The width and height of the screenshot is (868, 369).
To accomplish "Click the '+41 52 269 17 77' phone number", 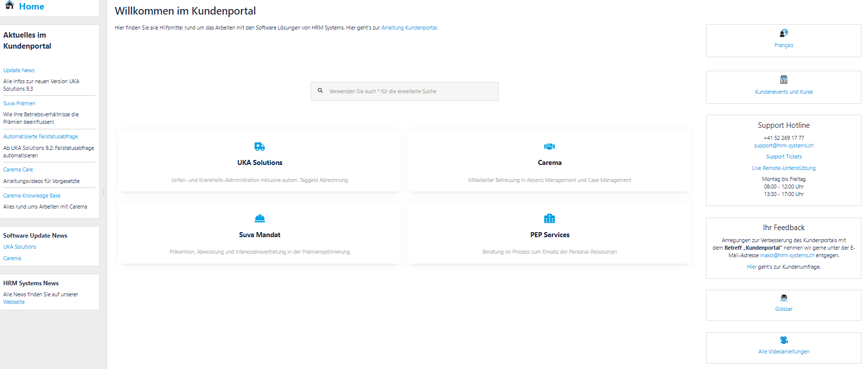I will (784, 138).
